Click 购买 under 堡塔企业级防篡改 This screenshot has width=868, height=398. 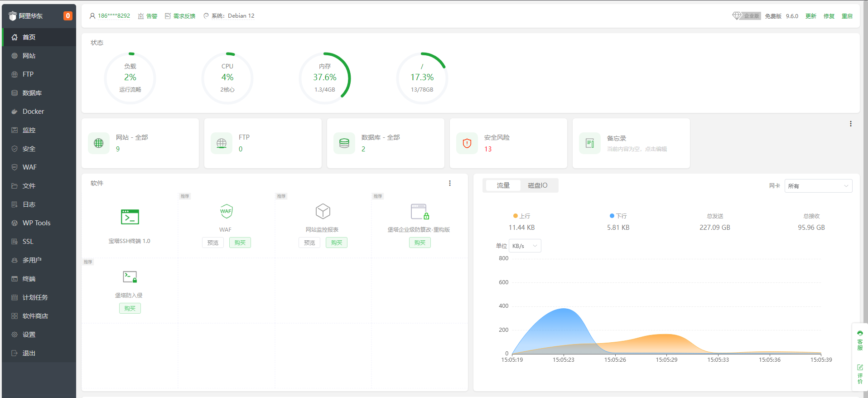pos(420,243)
